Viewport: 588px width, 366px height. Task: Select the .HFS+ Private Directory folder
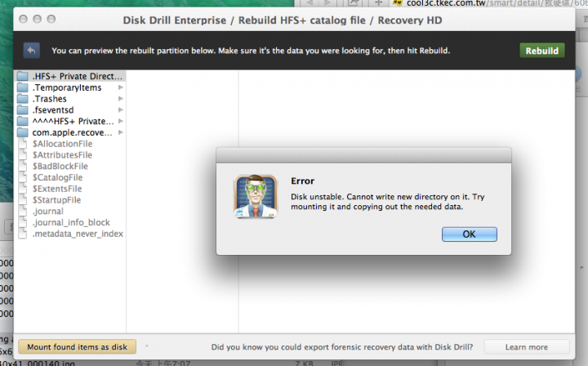coord(70,76)
